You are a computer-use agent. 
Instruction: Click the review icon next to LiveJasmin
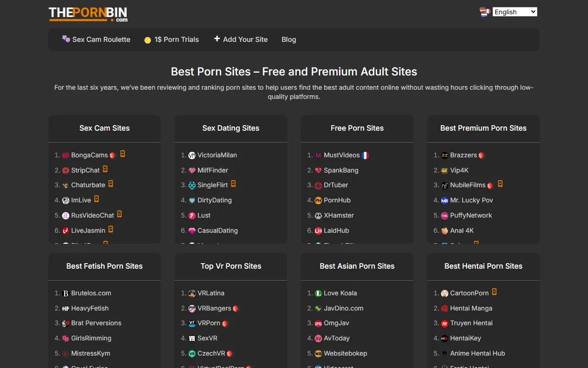click(x=111, y=229)
